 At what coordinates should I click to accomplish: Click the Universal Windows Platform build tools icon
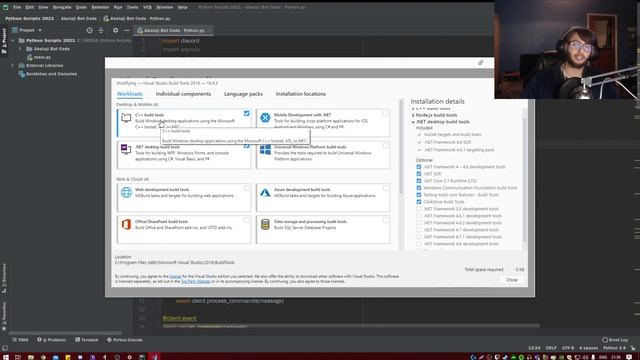(x=265, y=149)
